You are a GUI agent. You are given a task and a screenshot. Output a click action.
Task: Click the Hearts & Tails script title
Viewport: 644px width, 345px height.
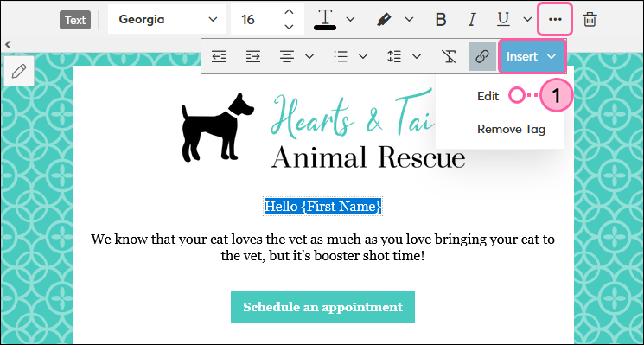point(353,113)
